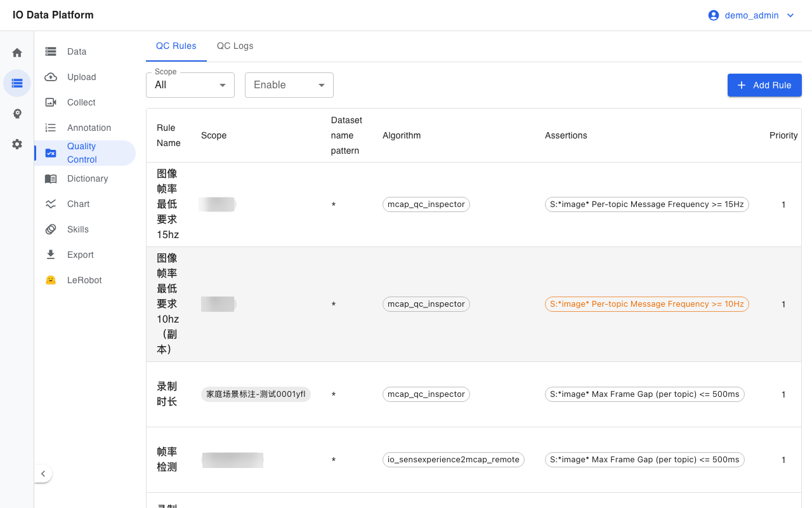This screenshot has width=812, height=508.
Task: Click the IO Data Platform title
Action: point(53,15)
